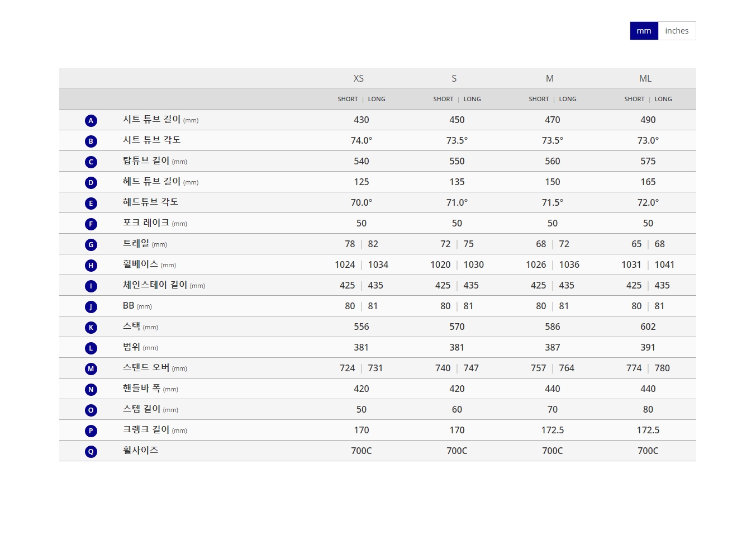The height and width of the screenshot is (539, 756).
Task: Click the letter O badge icon
Action: coord(91,410)
